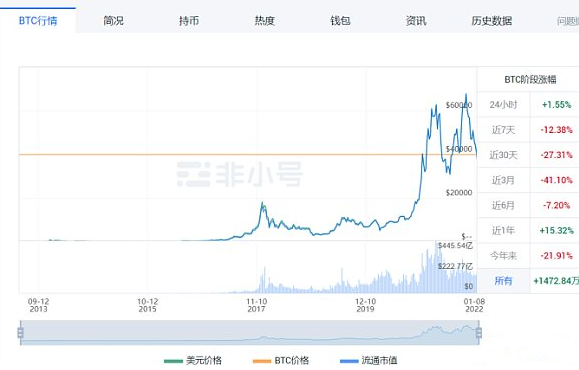This screenshot has width=579, height=370.
Task: Click the -41.10% change value
Action: coord(556,180)
